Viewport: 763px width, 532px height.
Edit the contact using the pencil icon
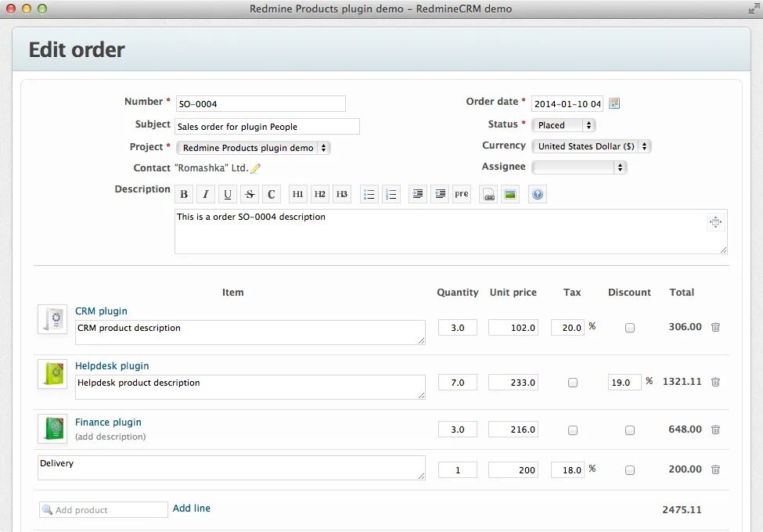pyautogui.click(x=256, y=167)
